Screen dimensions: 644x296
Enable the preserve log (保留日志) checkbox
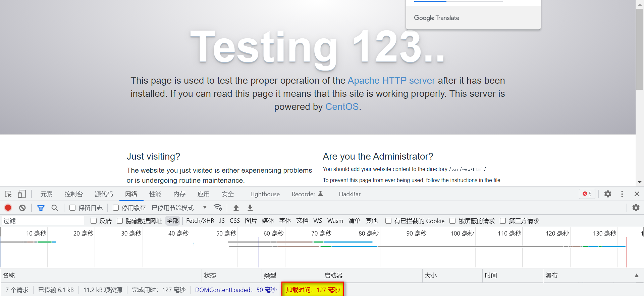tap(72, 208)
